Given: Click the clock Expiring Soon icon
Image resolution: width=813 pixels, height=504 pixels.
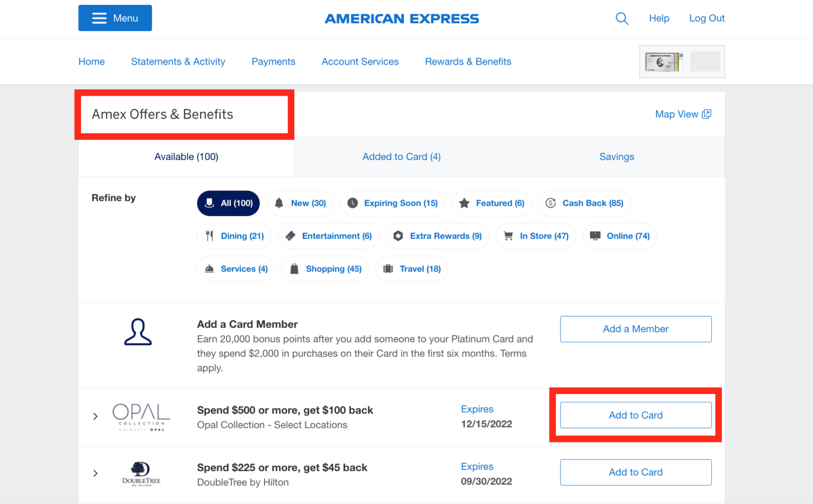Looking at the screenshot, I should tap(351, 203).
